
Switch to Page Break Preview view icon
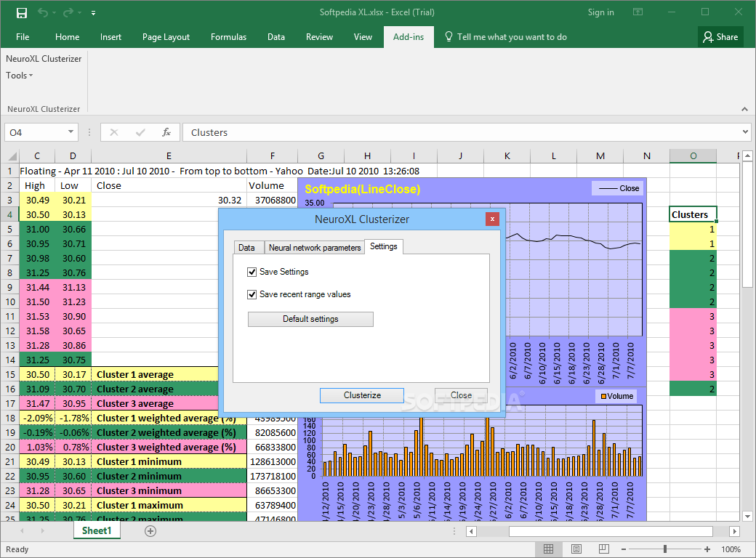click(x=603, y=549)
